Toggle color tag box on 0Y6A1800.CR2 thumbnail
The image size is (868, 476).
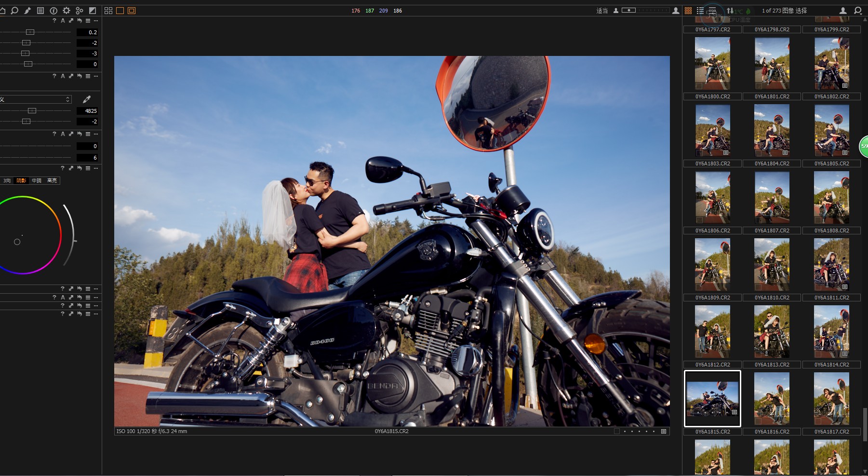[x=699, y=86]
